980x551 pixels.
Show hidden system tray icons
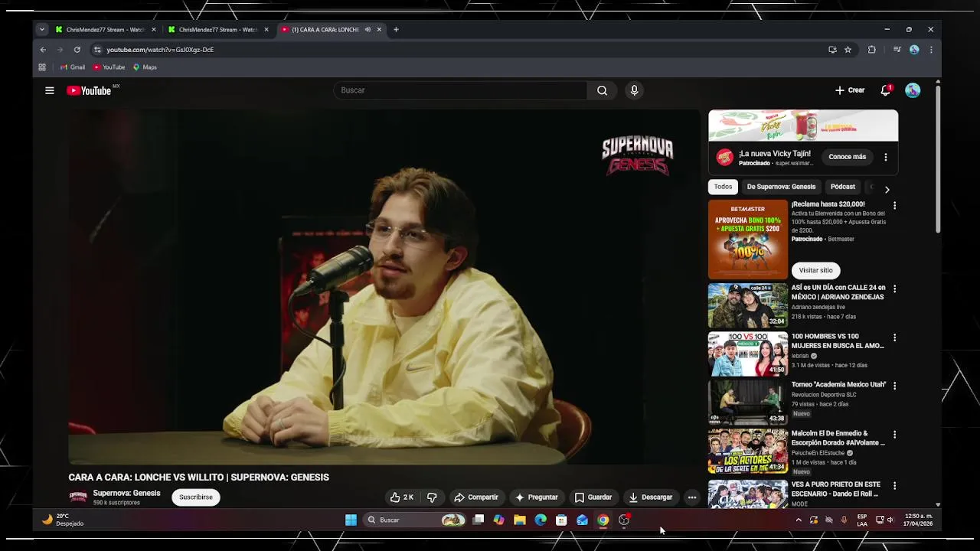pos(799,520)
